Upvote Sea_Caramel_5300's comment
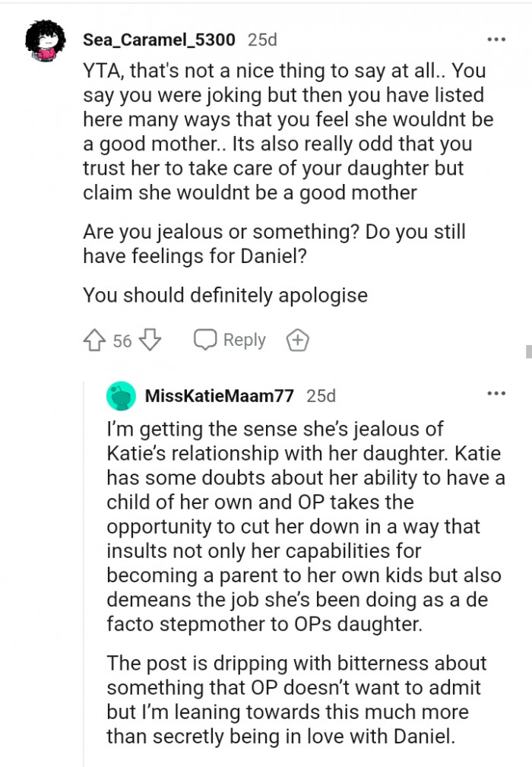 [95, 340]
